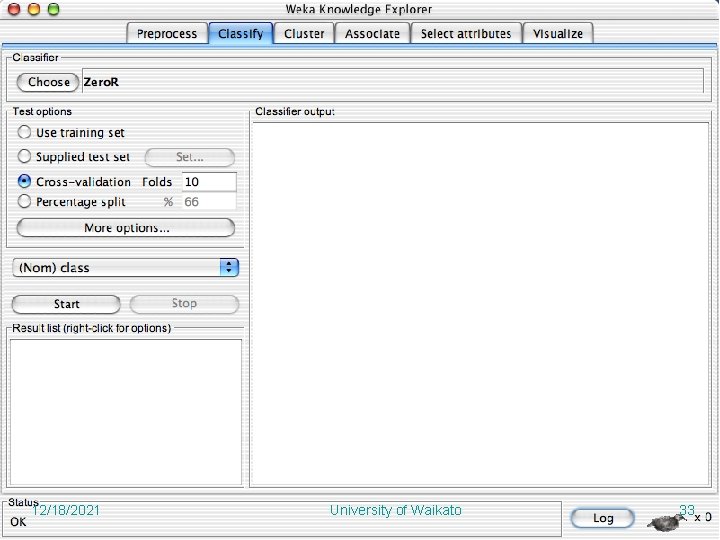This screenshot has height=540, width=720.
Task: Go to the Associate tab
Action: [x=372, y=34]
